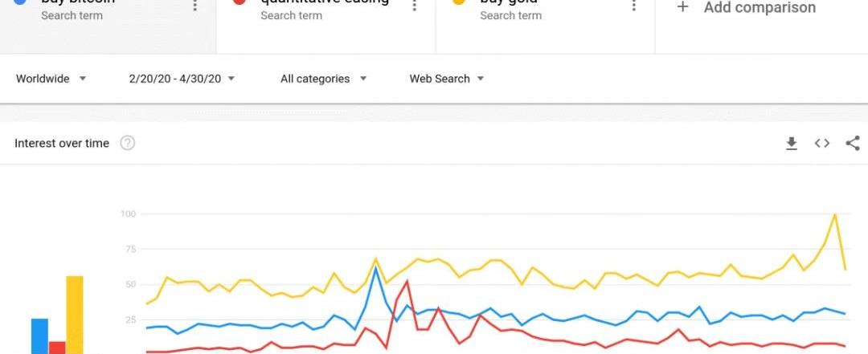Click the Add comparison button
The height and width of the screenshot is (354, 868).
point(759,8)
